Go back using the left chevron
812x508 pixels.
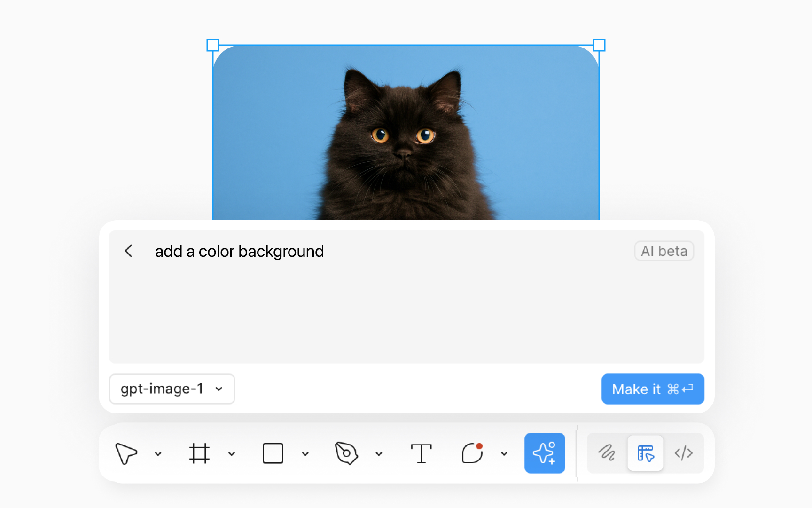point(129,251)
